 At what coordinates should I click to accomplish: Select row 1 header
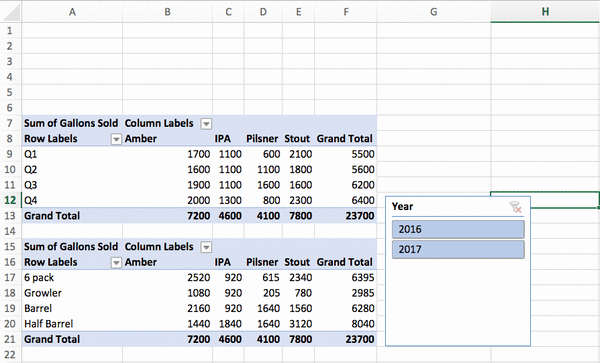(10, 31)
